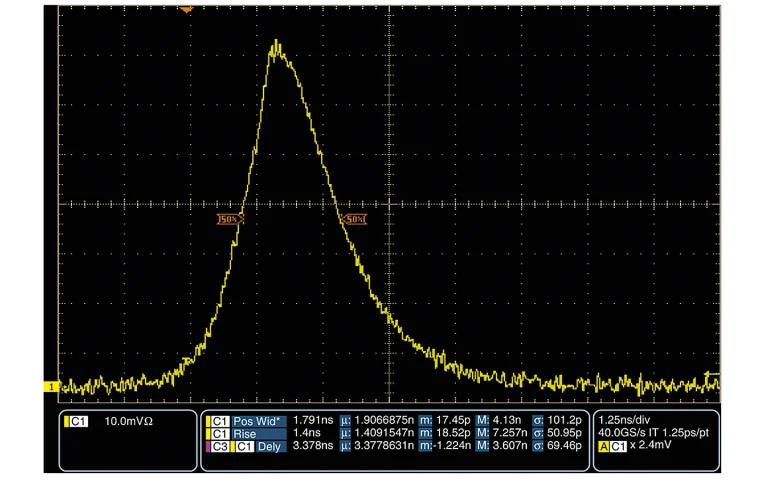Click the maximum value 7.257n

pyautogui.click(x=509, y=433)
